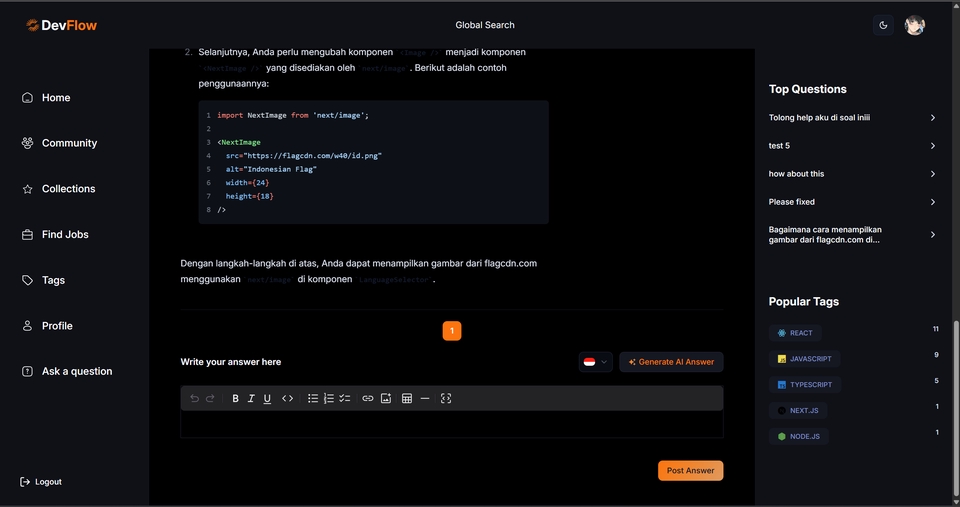Insert a horizontal rule
The width and height of the screenshot is (960, 507).
(x=425, y=399)
